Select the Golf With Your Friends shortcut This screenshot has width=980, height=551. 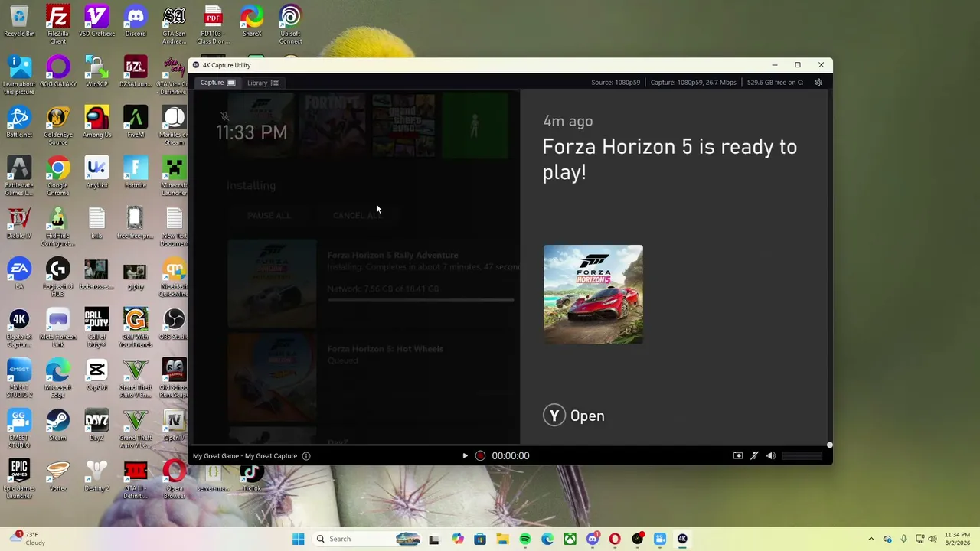[x=136, y=328]
